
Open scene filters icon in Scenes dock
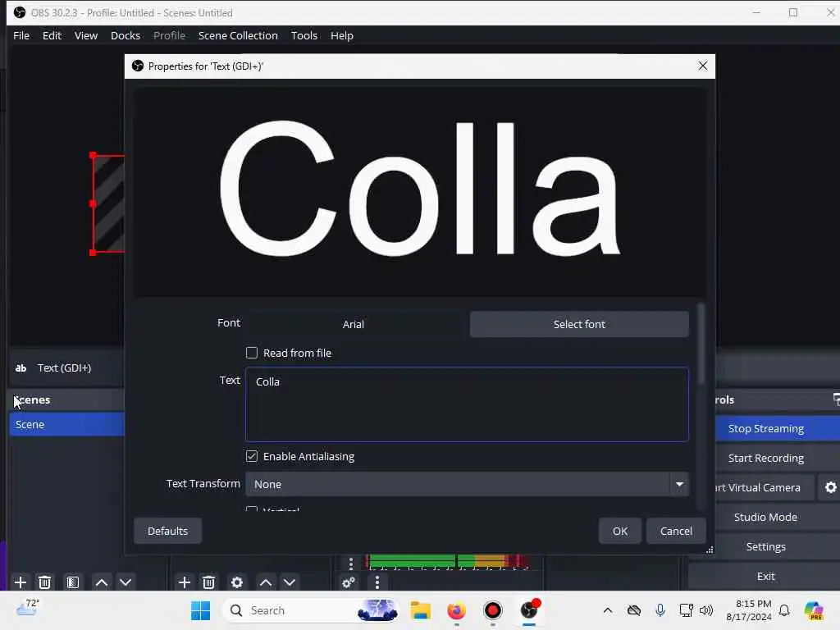coord(73,582)
